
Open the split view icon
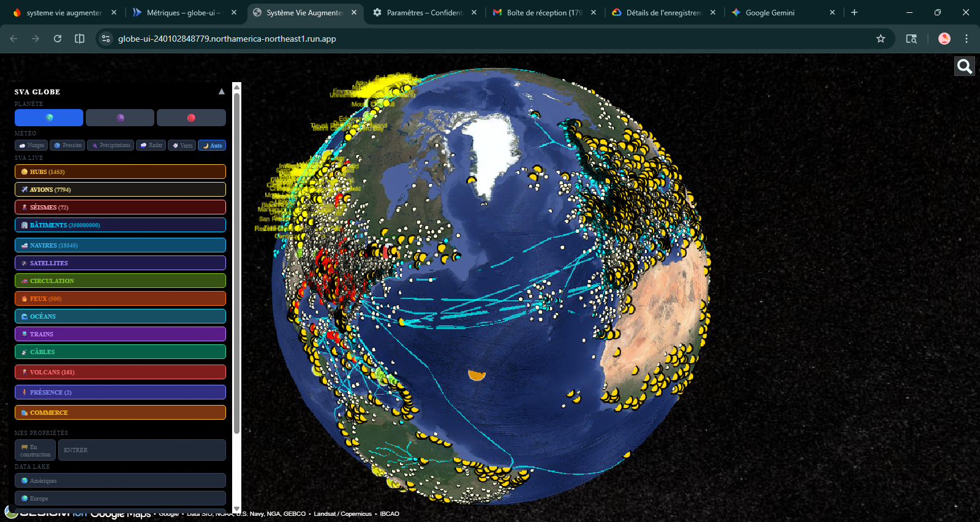point(80,39)
